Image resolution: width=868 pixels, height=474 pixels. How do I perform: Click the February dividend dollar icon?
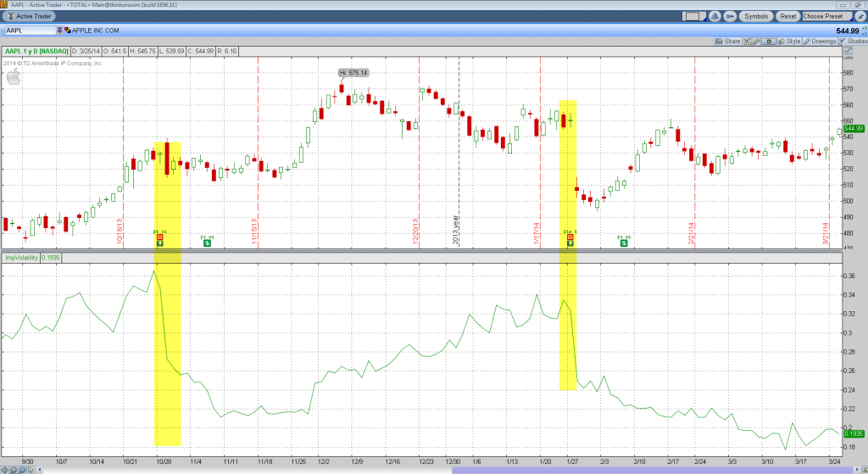point(624,243)
